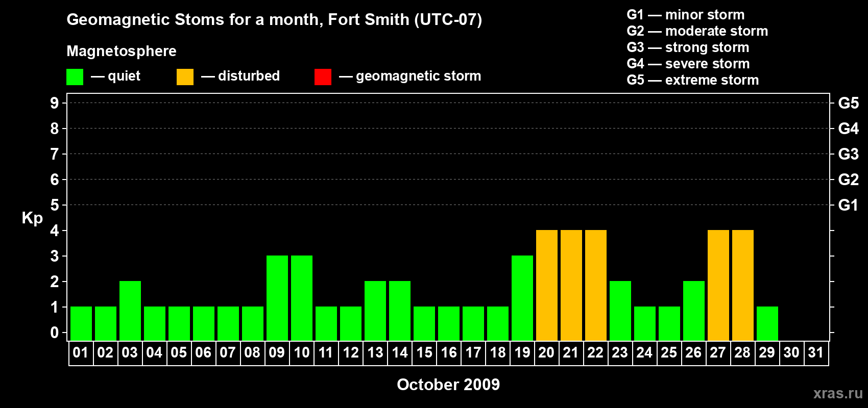Click the Kp value 0 on left axis
Image resolution: width=868 pixels, height=408 pixels.
pos(55,333)
